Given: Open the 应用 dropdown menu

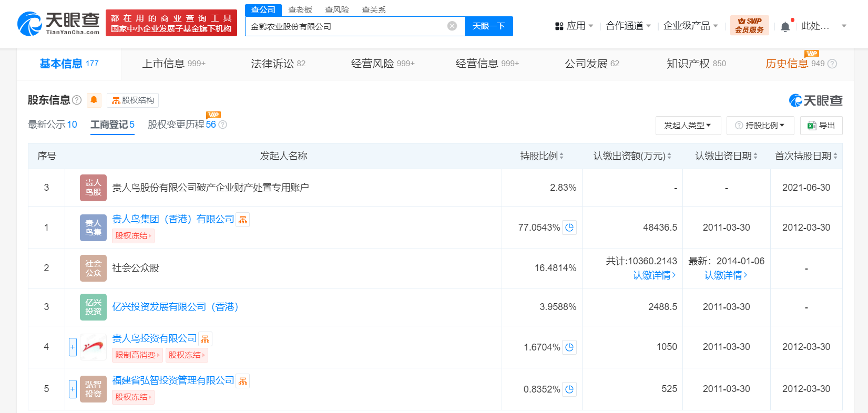Looking at the screenshot, I should point(574,26).
